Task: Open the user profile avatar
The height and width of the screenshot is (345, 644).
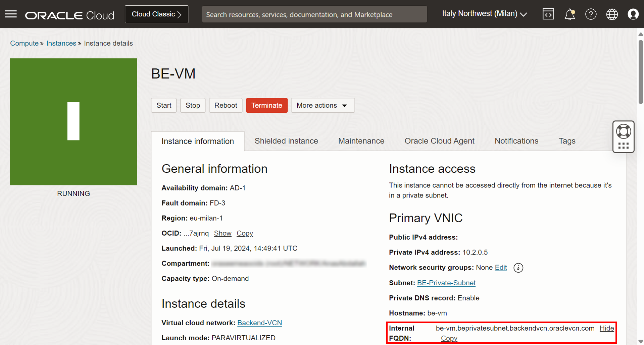Action: (x=633, y=14)
